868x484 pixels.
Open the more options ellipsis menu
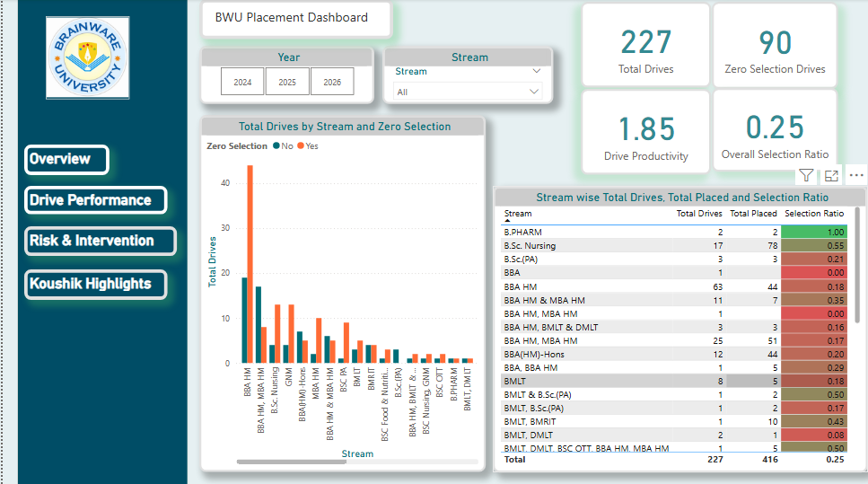coord(856,175)
